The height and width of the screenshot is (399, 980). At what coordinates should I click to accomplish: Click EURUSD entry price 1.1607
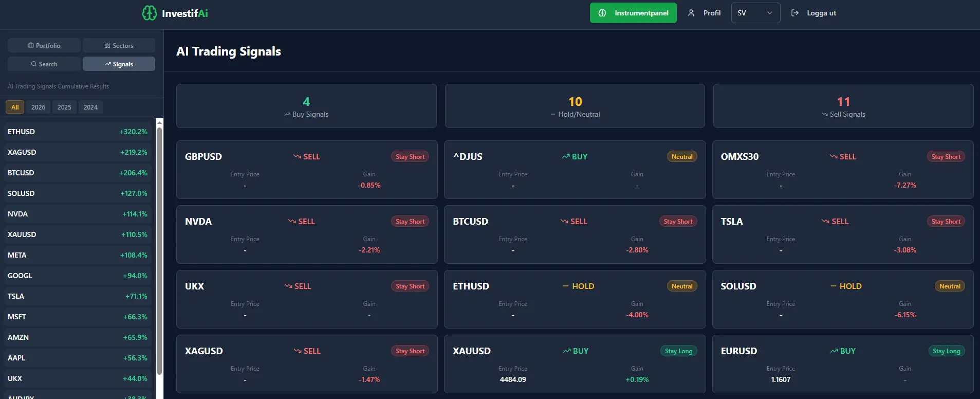click(x=781, y=379)
